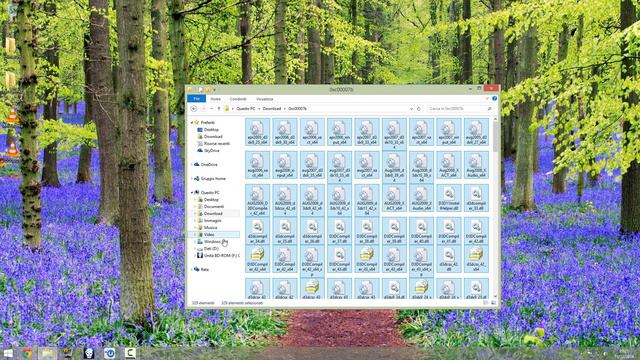The height and width of the screenshot is (360, 640).
Task: Expand the OneDrive node
Action: pos(192,164)
